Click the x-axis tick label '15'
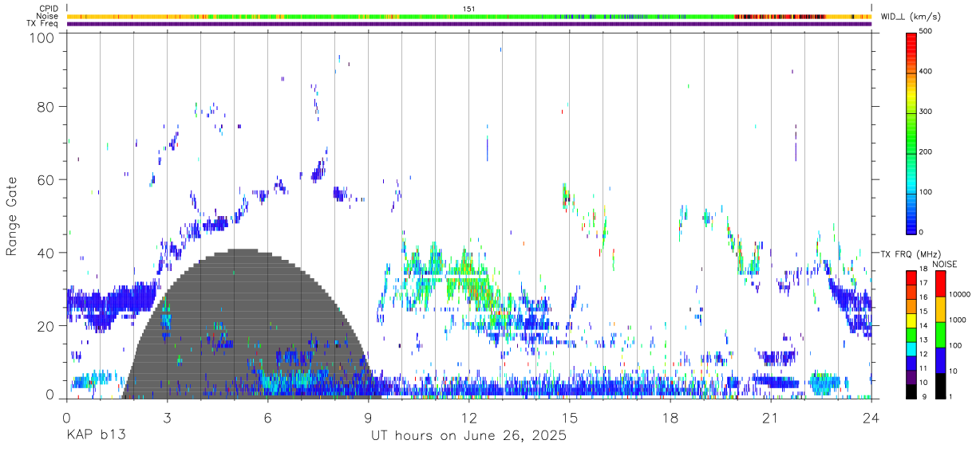This screenshot has height=452, width=980. click(x=570, y=418)
